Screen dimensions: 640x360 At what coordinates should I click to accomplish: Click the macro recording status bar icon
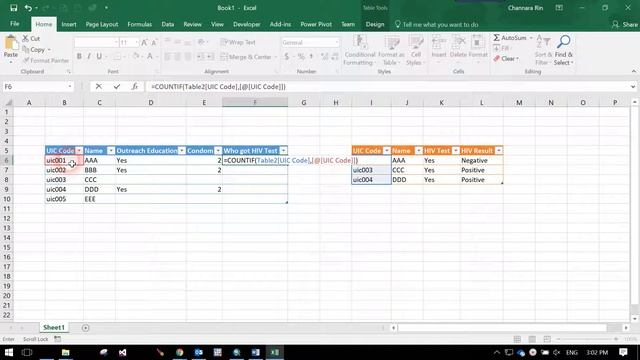click(58, 339)
